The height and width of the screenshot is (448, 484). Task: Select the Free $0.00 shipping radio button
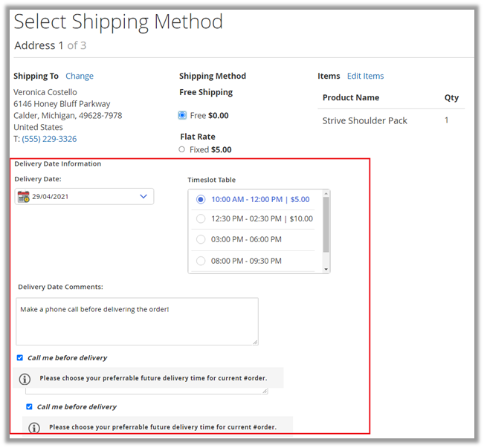point(182,115)
